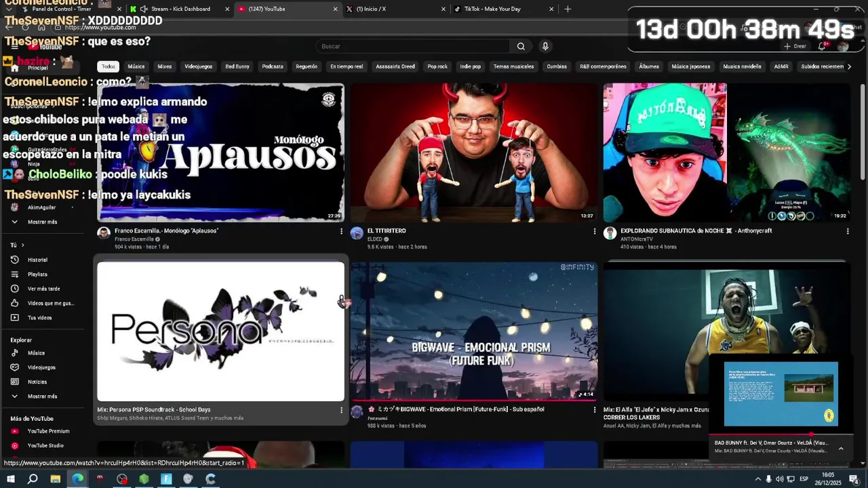Image resolution: width=868 pixels, height=488 pixels.
Task: Click the taskbar volume icon
Action: pyautogui.click(x=779, y=479)
